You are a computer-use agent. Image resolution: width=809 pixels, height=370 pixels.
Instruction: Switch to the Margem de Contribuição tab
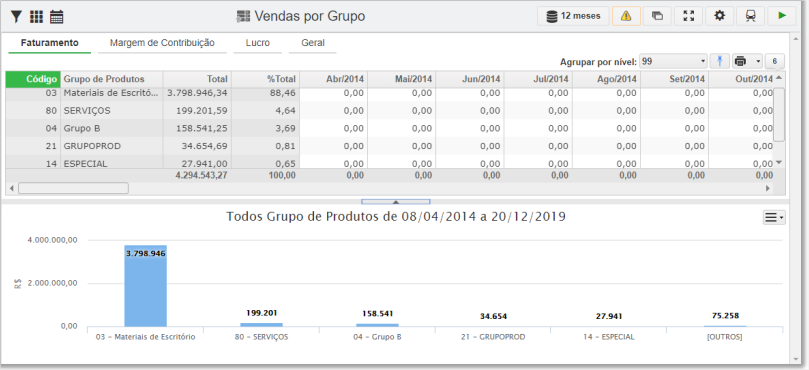pyautogui.click(x=162, y=43)
